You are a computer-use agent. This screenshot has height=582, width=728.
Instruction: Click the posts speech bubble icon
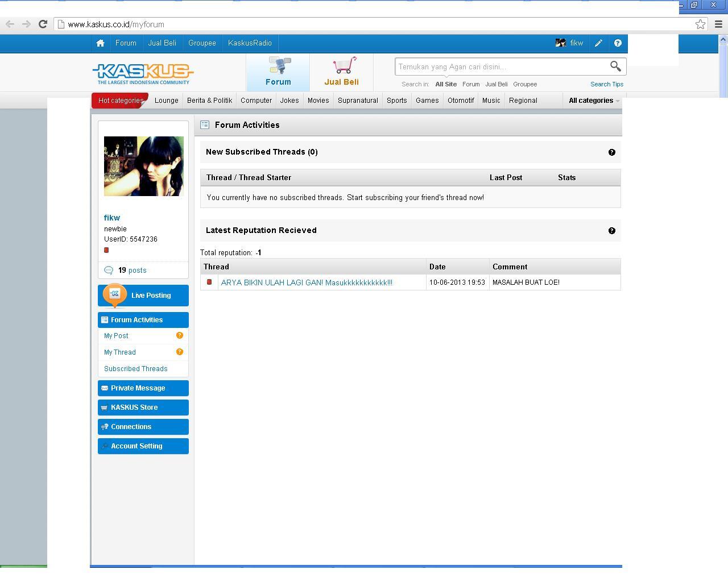click(x=109, y=271)
